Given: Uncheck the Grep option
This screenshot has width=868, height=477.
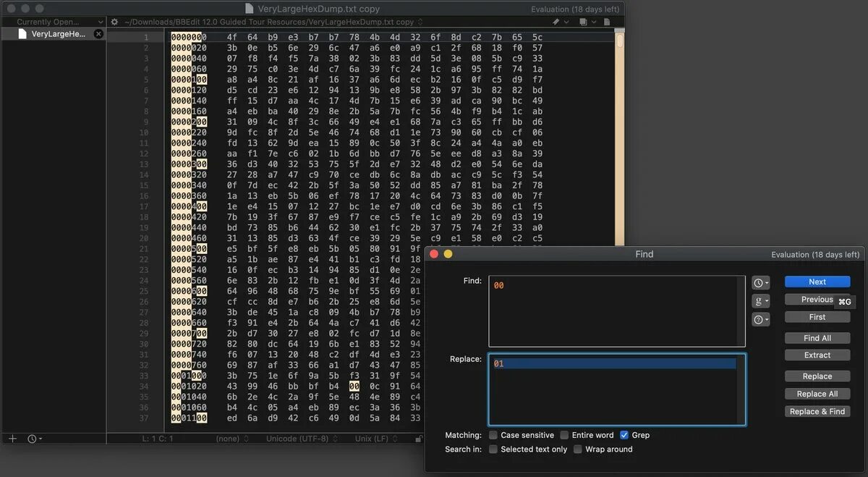Looking at the screenshot, I should coord(624,435).
